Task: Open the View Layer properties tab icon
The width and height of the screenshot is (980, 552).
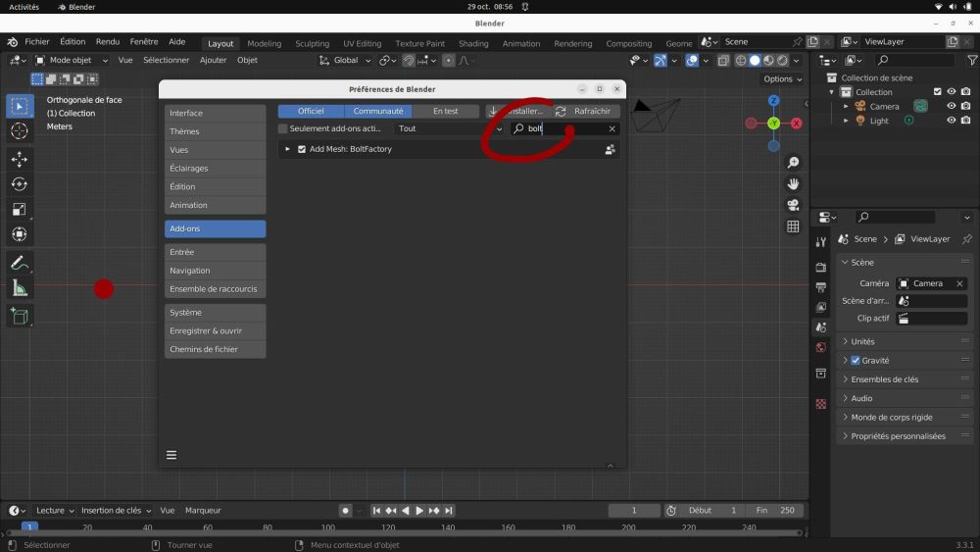Action: pyautogui.click(x=821, y=308)
